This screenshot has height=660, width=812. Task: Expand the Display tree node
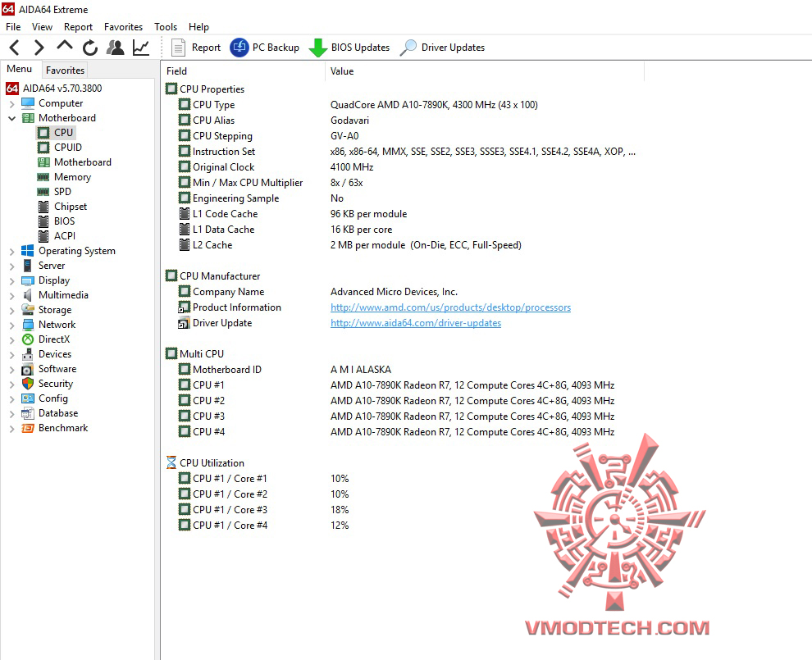[12, 281]
